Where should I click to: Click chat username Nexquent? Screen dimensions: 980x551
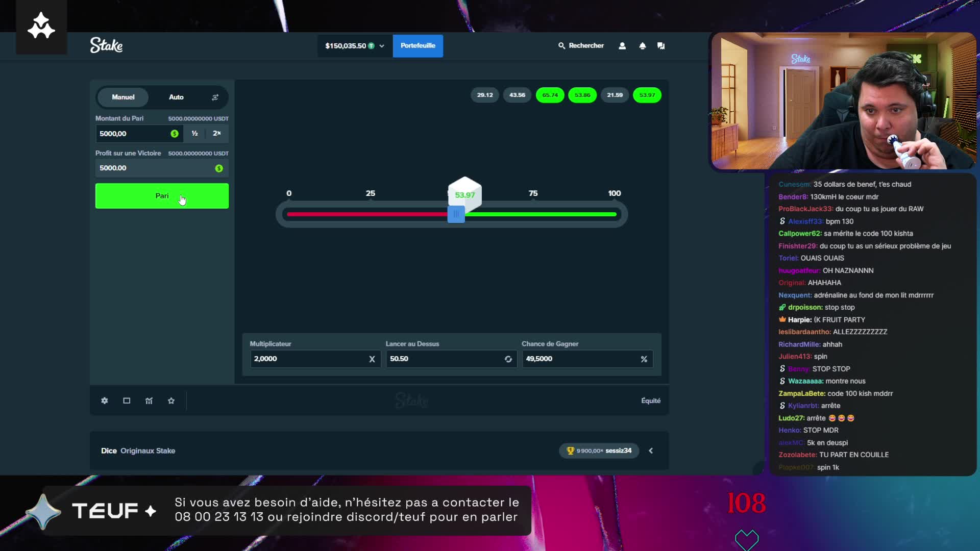795,295
